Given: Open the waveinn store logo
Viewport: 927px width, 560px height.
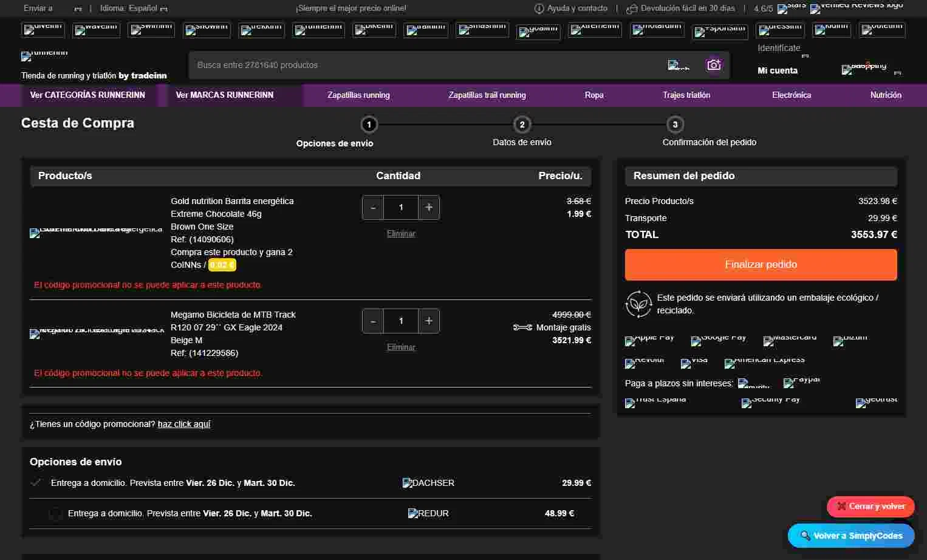Looking at the screenshot, I should coord(96,30).
